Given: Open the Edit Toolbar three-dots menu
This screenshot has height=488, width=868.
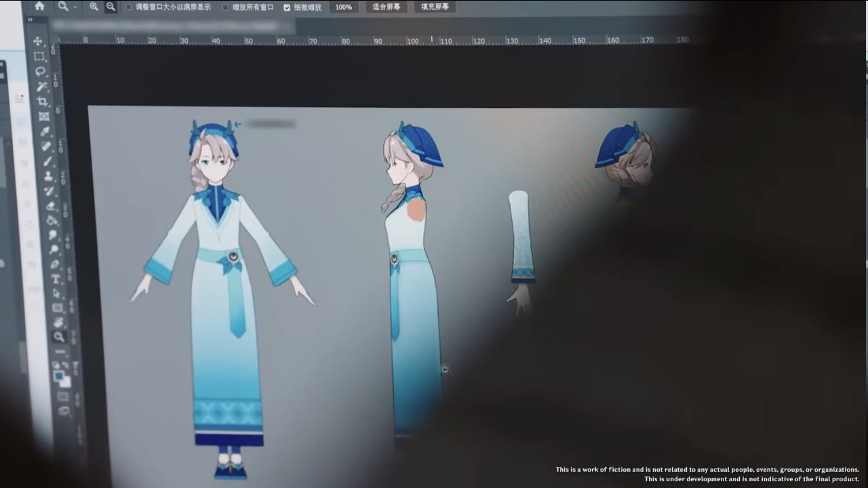Looking at the screenshot, I should click(x=60, y=352).
